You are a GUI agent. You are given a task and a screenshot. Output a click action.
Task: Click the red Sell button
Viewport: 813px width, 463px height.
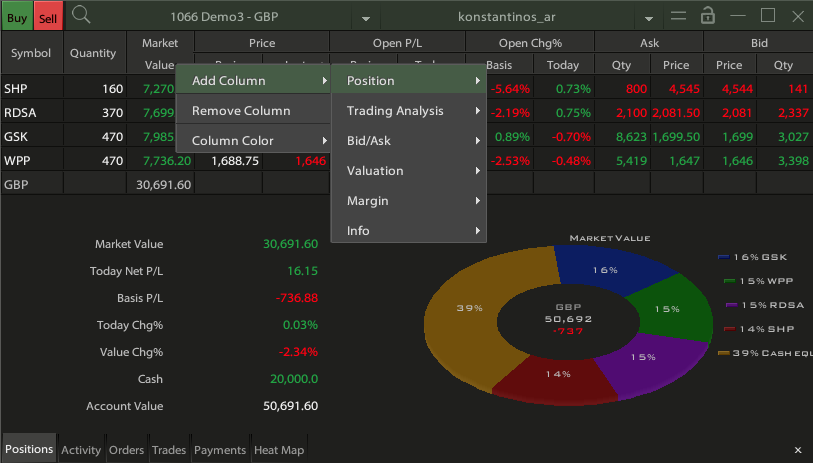pyautogui.click(x=48, y=17)
